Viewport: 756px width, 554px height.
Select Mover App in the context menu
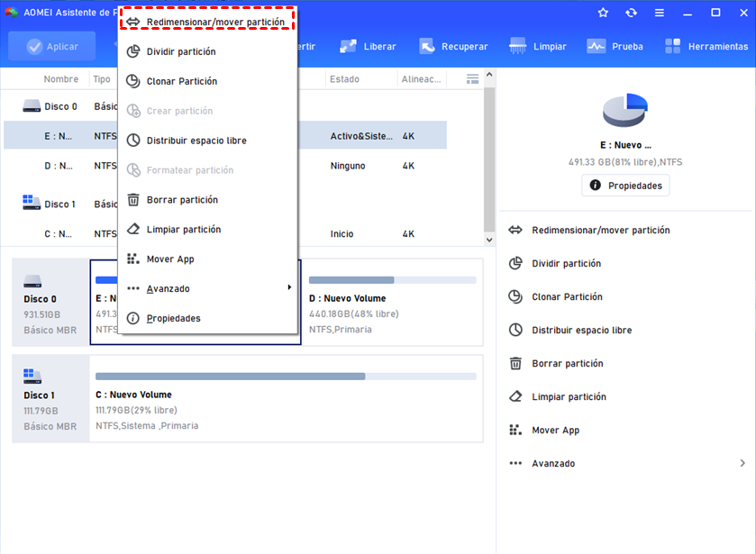[x=207, y=259]
